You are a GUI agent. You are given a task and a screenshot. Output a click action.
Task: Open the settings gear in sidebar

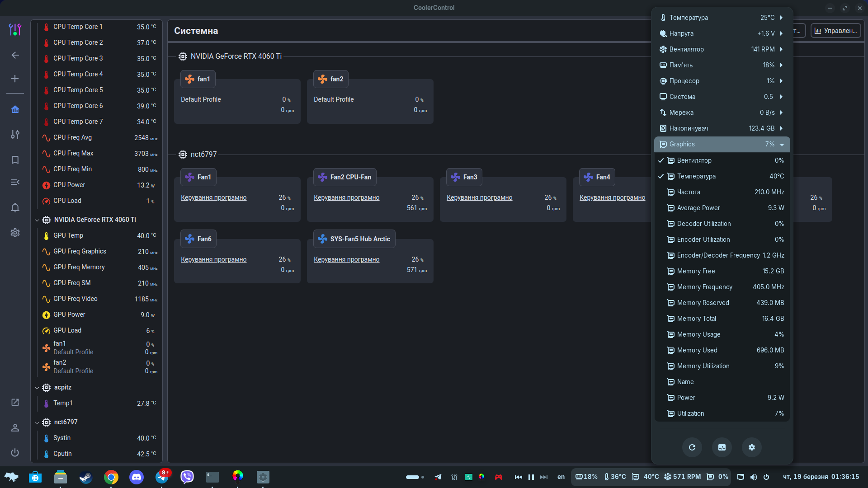[x=15, y=233]
